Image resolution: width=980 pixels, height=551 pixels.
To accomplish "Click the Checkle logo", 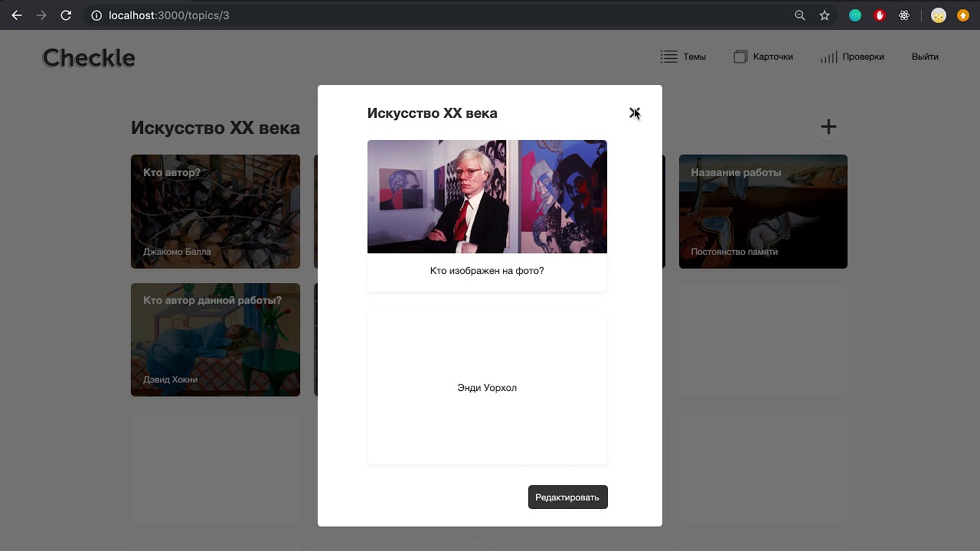I will point(89,58).
